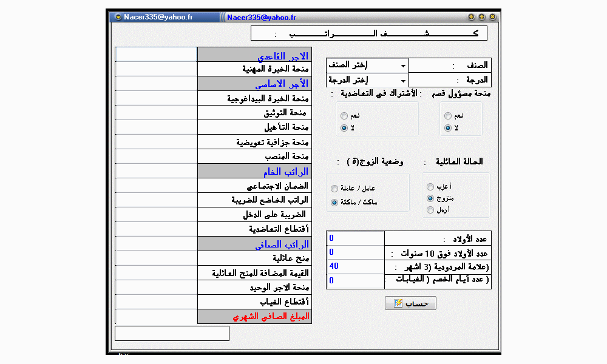Viewport: 607px width, 364px height.
Task: Click the عدد أيام الخصم الغيابات field
Action: pyautogui.click(x=355, y=281)
